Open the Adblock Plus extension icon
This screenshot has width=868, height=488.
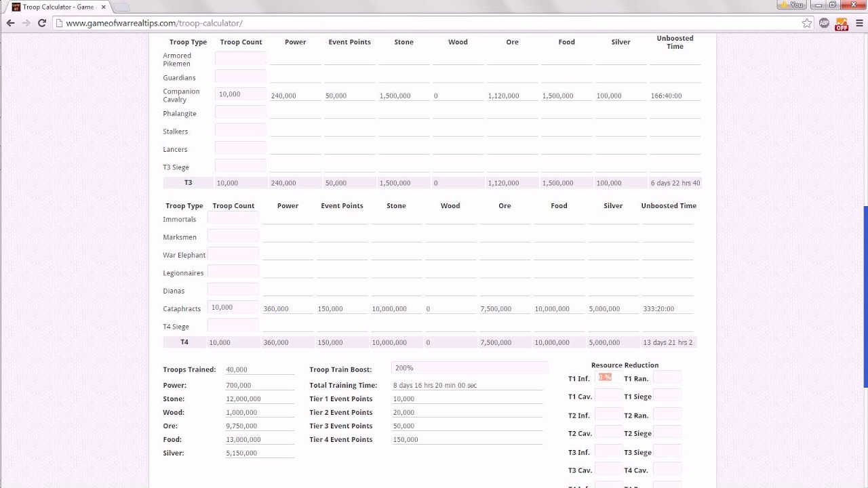pos(824,23)
